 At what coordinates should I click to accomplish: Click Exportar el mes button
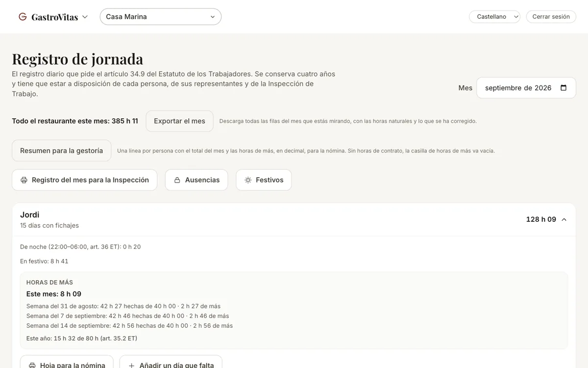click(179, 121)
